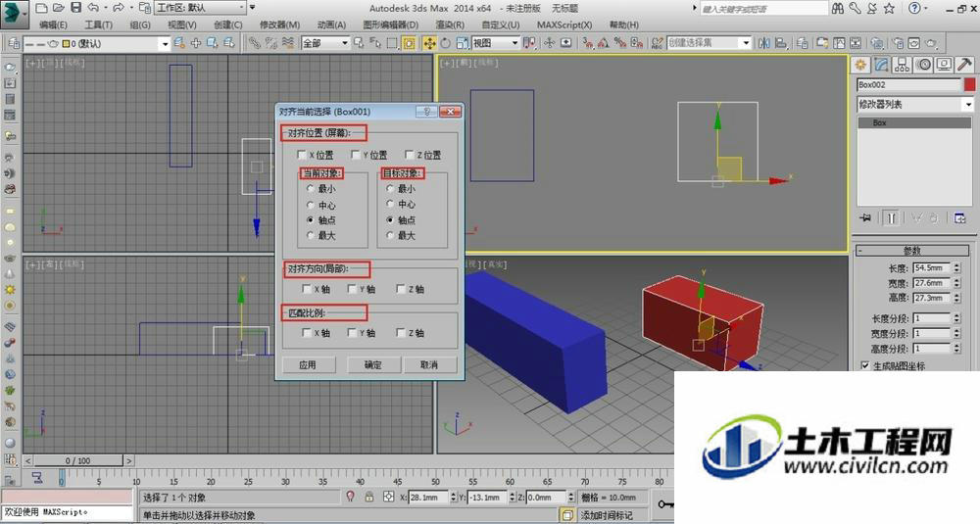Open the 工作区: 默认 workspace dropdown
This screenshot has height=524, width=980.
(x=201, y=8)
